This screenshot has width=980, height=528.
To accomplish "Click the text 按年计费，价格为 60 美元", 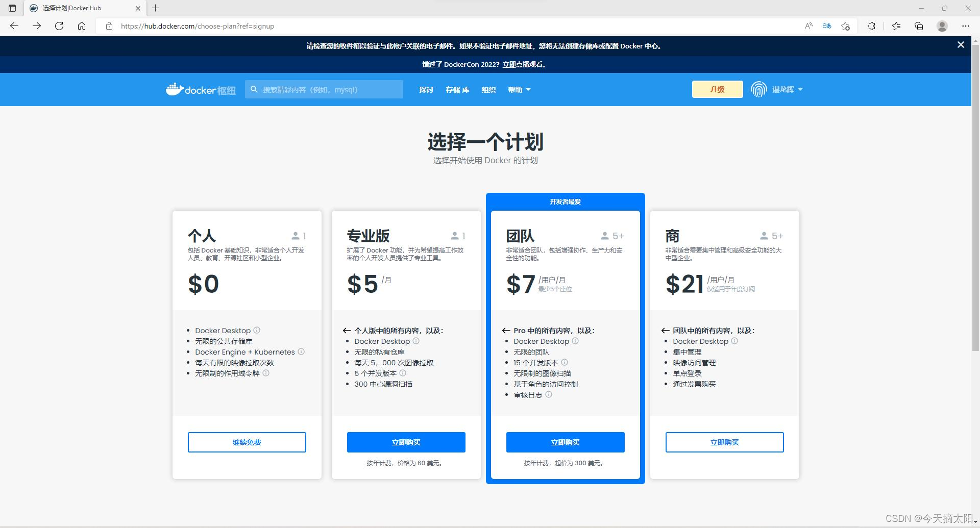I will (x=406, y=463).
